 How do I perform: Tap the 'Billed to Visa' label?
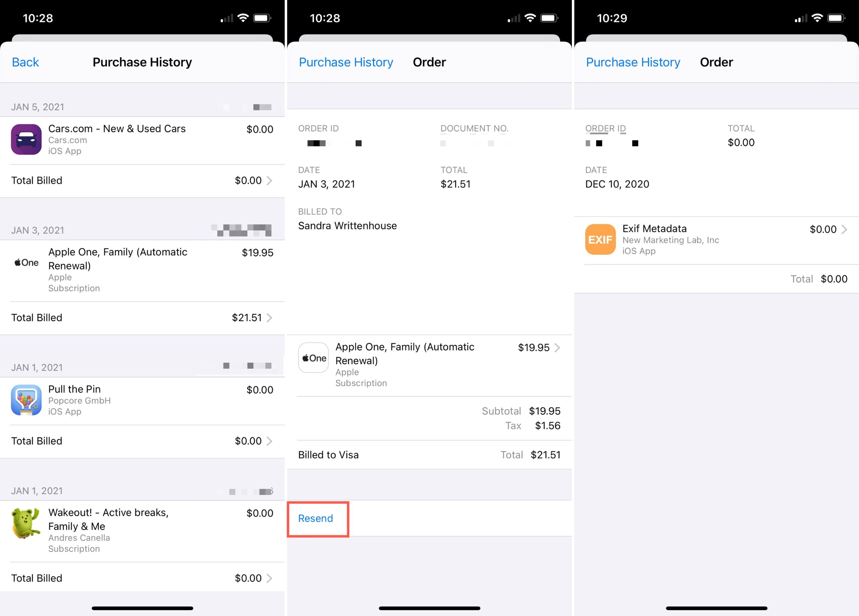click(329, 455)
